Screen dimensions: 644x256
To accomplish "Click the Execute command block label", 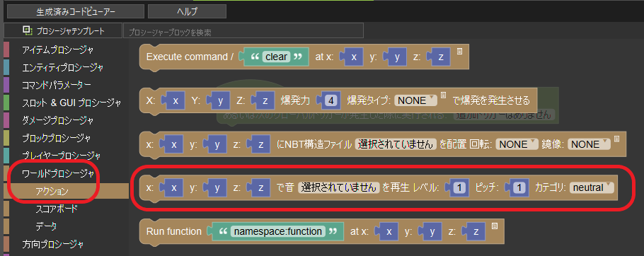I will point(190,57).
